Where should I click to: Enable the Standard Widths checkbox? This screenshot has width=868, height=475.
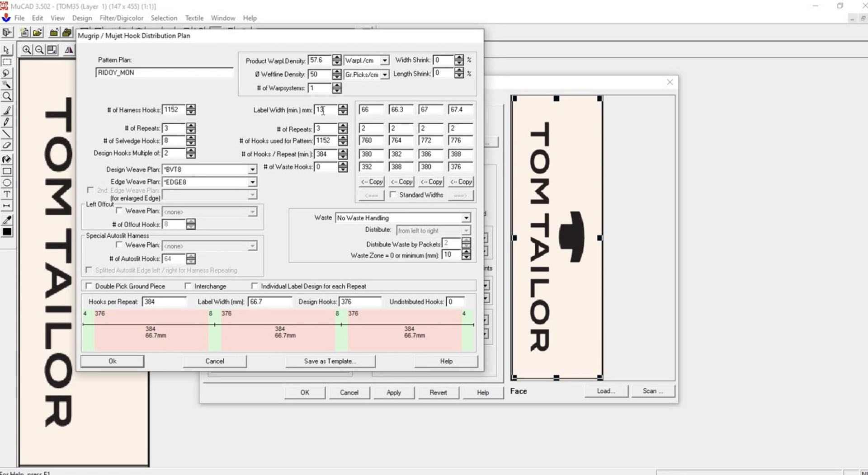393,195
